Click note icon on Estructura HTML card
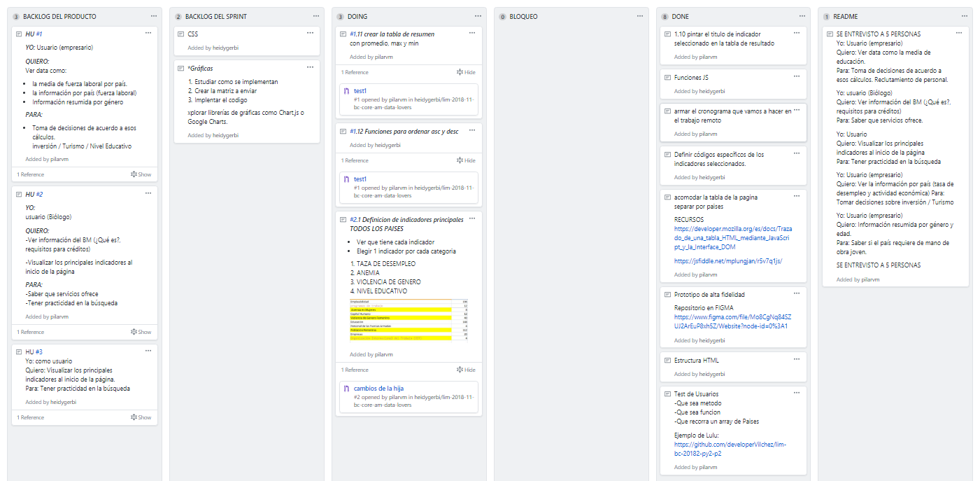The image size is (980, 481). point(667,361)
